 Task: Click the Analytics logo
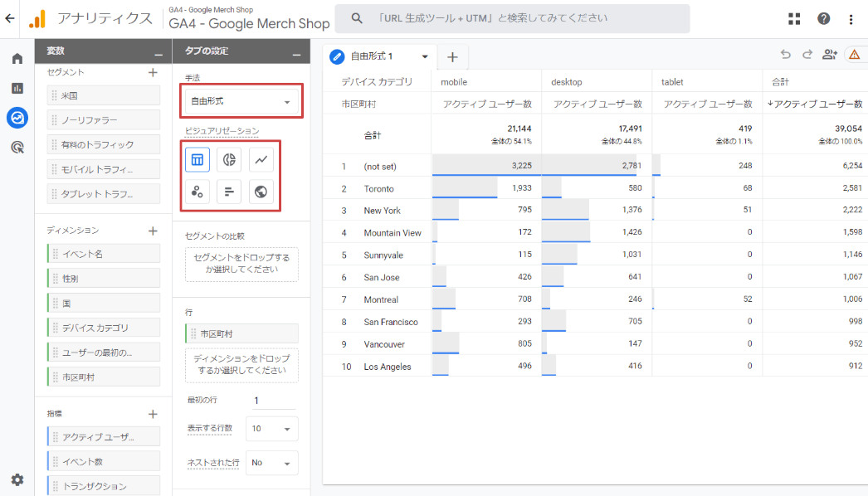[x=37, y=19]
